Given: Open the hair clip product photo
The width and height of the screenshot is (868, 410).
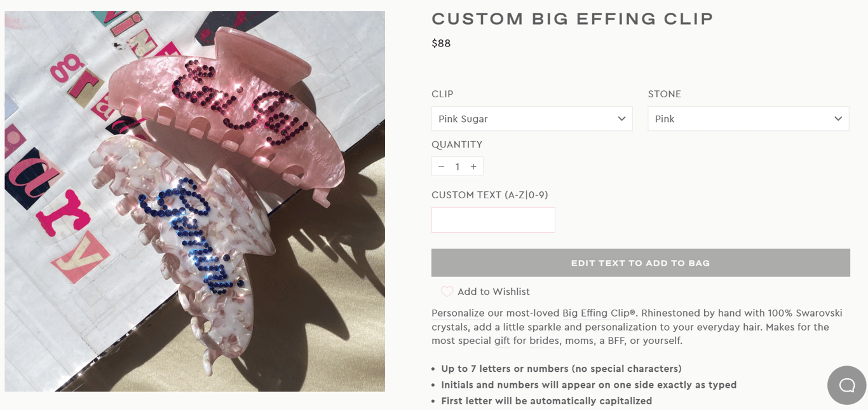Looking at the screenshot, I should click(194, 201).
